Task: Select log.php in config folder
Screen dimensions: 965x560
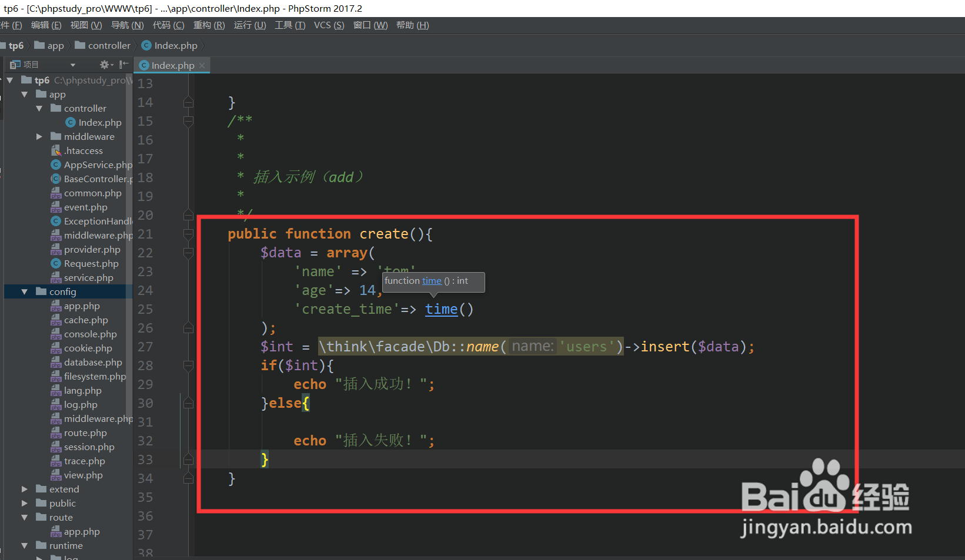Action: (x=74, y=404)
